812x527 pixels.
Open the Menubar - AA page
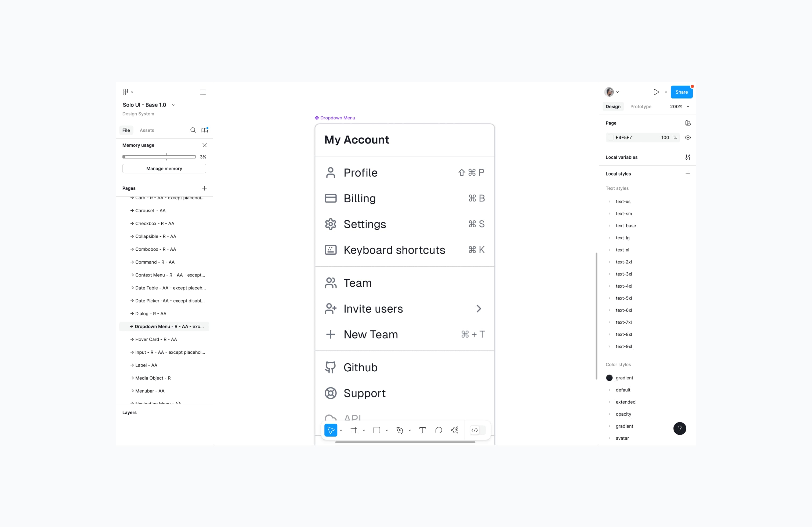(x=164, y=391)
